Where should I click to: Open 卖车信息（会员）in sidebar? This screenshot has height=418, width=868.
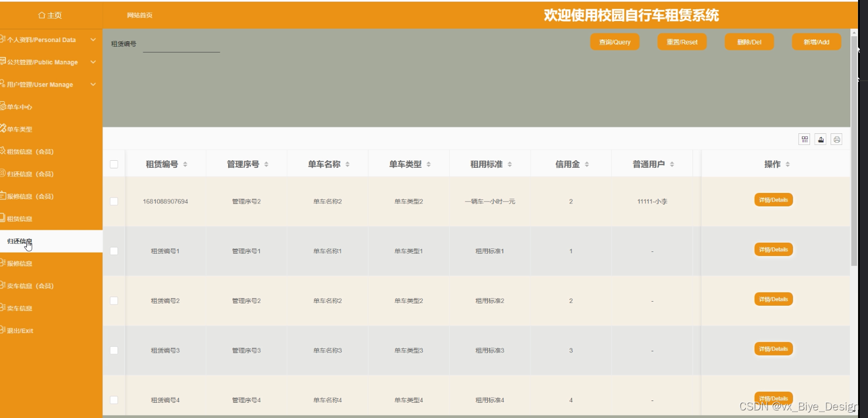click(x=51, y=286)
